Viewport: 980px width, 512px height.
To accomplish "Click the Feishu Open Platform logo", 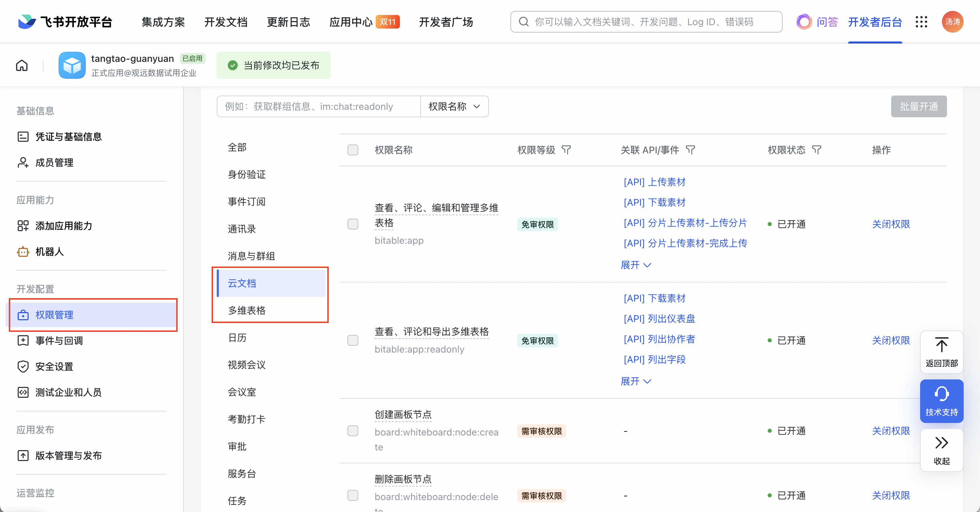I will [65, 22].
